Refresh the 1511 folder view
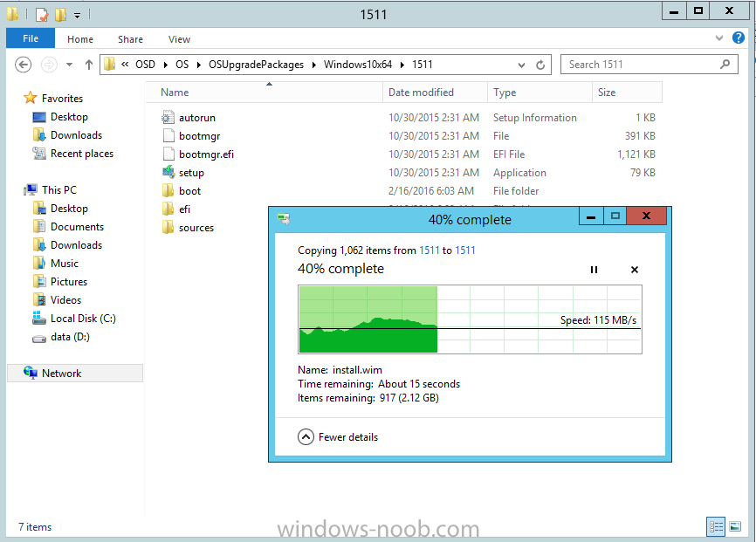The height and width of the screenshot is (542, 756). (540, 65)
